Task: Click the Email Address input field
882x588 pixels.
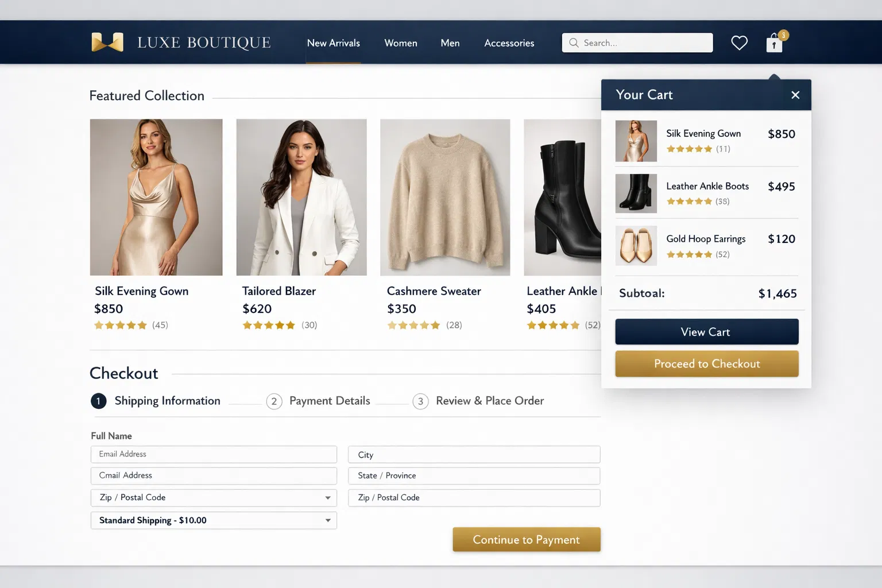Action: coord(213,454)
